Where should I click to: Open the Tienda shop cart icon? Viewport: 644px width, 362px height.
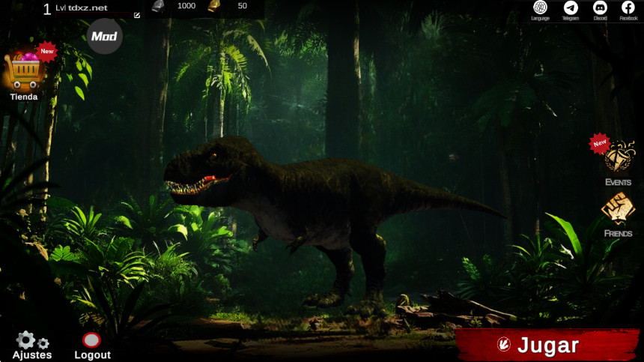23,70
